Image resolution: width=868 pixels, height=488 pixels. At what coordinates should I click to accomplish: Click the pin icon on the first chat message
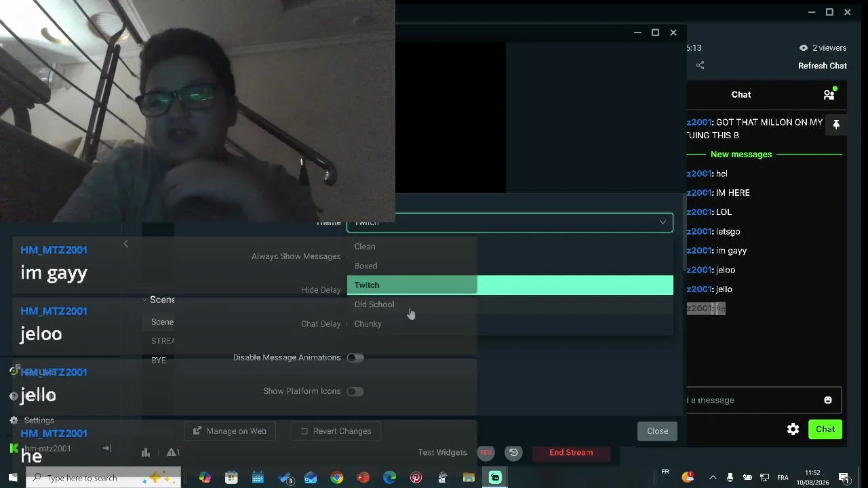coord(836,125)
